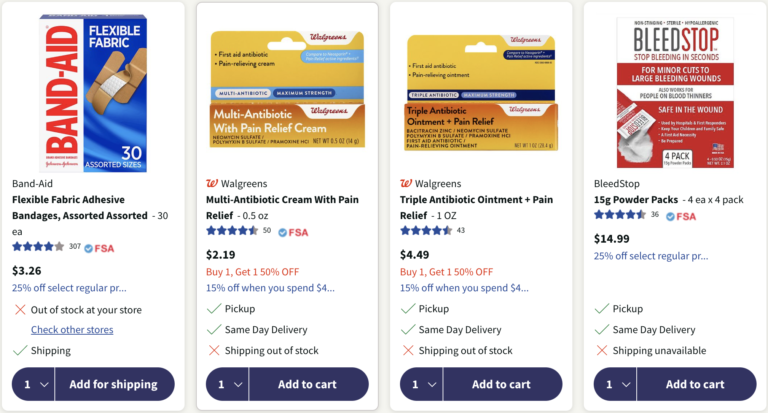Screen dimensions: 768x413
Task: Click the FSA badge on BleedStop Powder Packs
Action: click(x=681, y=217)
